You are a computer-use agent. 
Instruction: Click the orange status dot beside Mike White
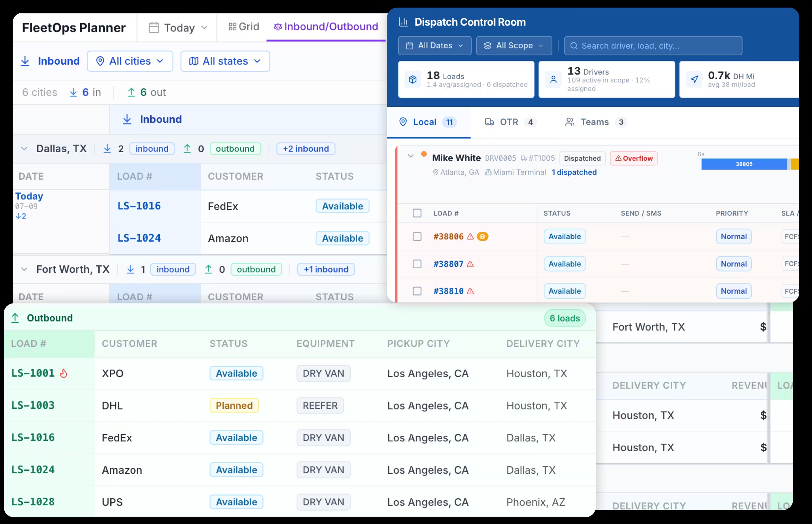tap(424, 154)
